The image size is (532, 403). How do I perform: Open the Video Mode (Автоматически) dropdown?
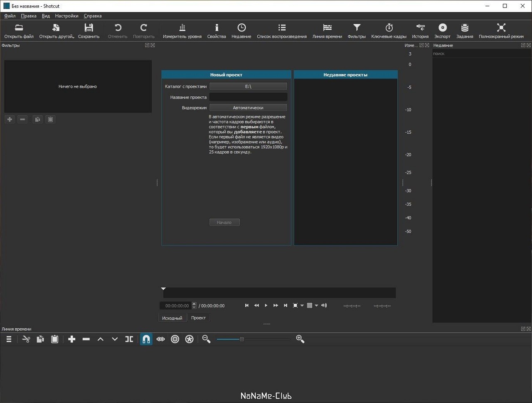coord(248,108)
